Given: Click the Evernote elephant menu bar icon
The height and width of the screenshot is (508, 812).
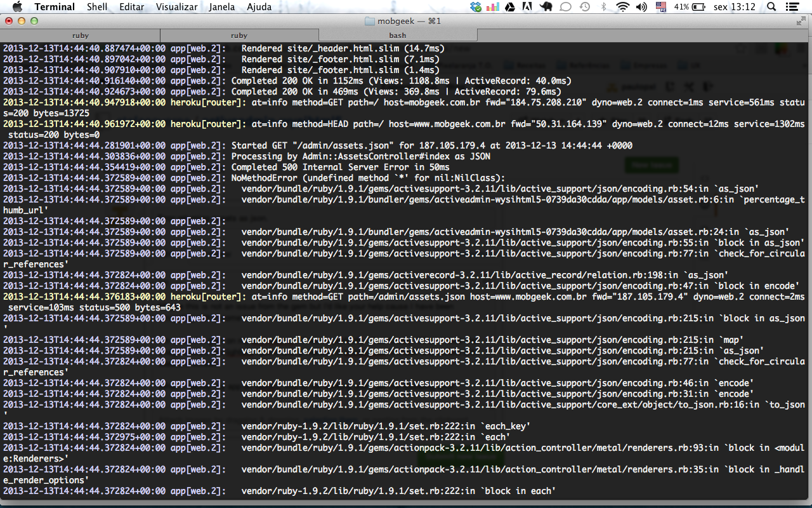Looking at the screenshot, I should (546, 7).
